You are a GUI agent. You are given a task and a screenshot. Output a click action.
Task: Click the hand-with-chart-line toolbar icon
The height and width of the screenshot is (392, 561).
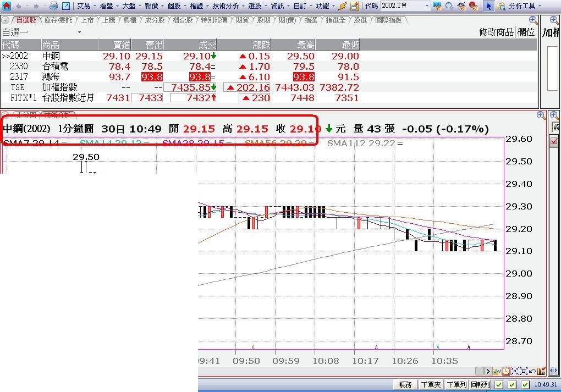[461, 5]
